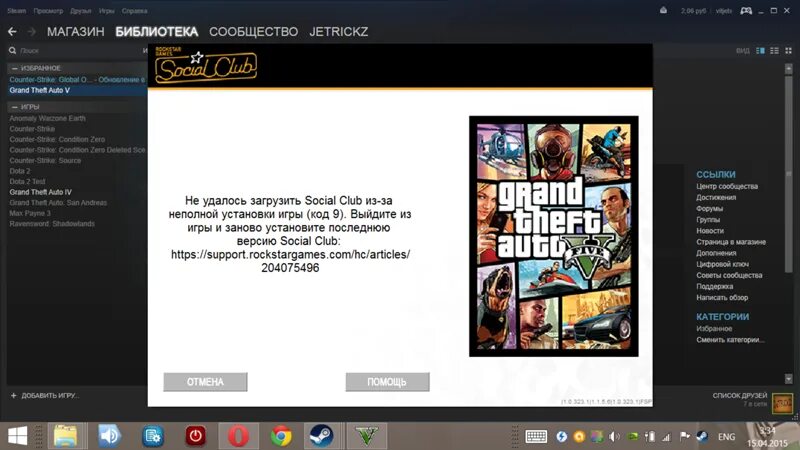The height and width of the screenshot is (450, 800).
Task: Open the Справка menu
Action: coord(135,11)
